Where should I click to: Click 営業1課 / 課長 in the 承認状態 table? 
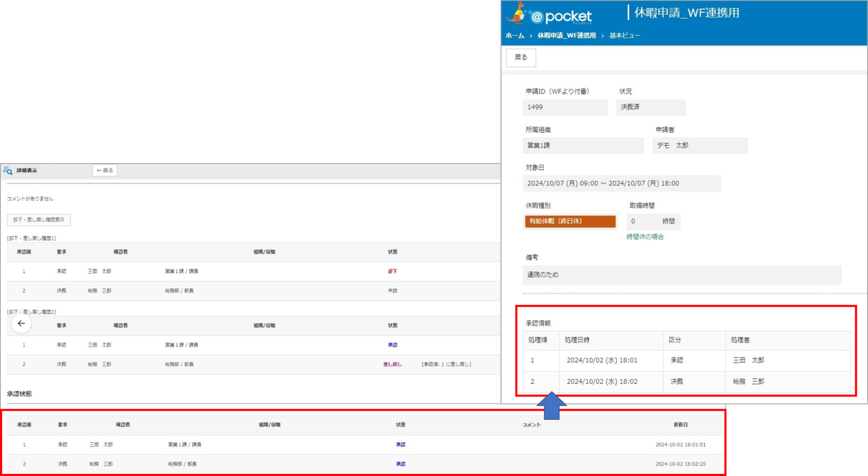click(184, 445)
